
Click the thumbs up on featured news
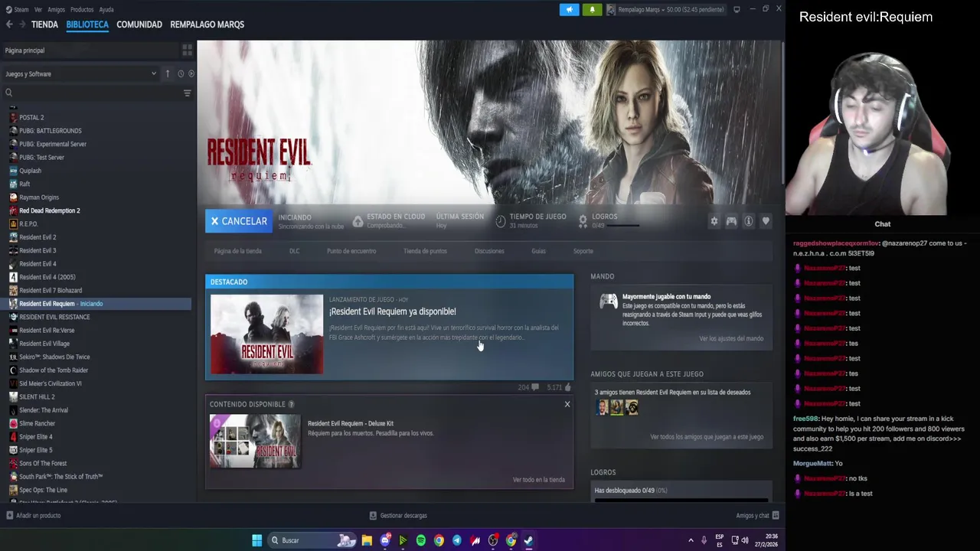pyautogui.click(x=567, y=387)
